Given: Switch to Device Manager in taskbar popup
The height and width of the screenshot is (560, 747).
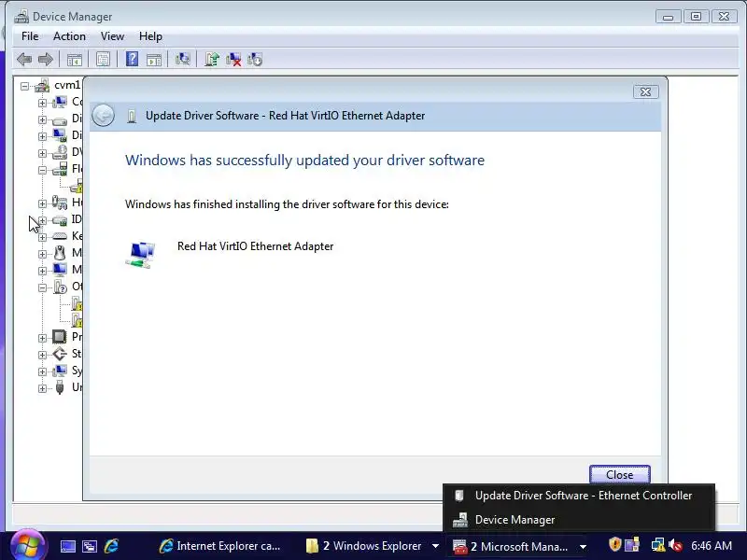Looking at the screenshot, I should pos(578,520).
